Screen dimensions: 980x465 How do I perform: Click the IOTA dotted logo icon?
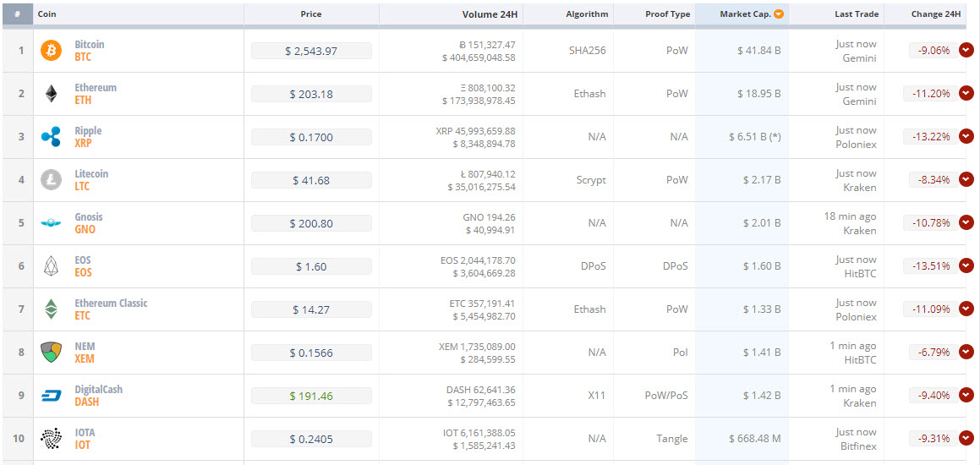point(52,439)
